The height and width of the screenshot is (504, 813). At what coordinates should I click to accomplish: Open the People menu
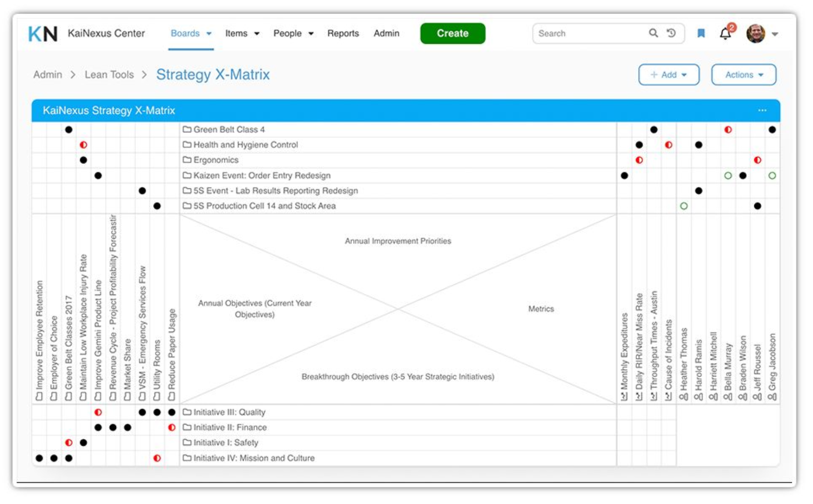pos(289,33)
